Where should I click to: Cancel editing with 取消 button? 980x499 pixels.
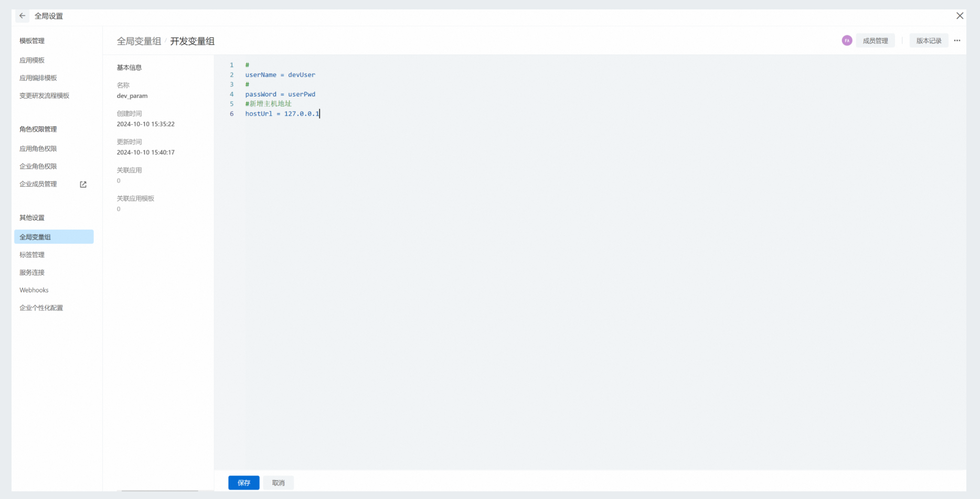point(278,483)
